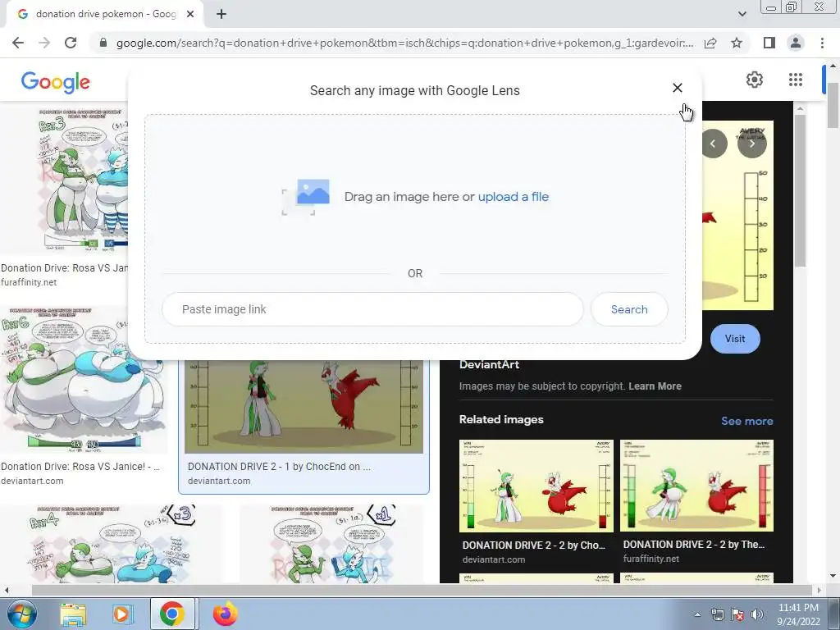Show previous image in preview panel
Image resolution: width=840 pixels, height=630 pixels.
pos(713,144)
